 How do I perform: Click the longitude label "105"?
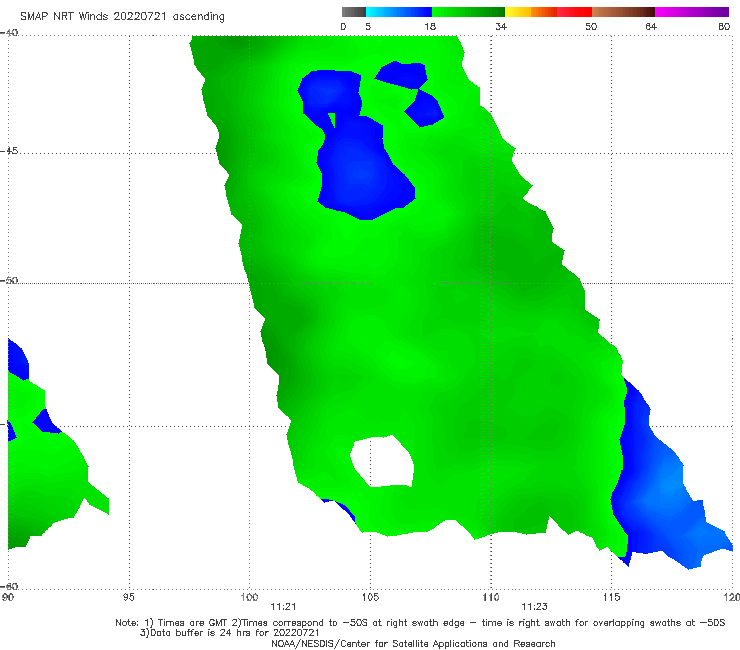click(370, 598)
